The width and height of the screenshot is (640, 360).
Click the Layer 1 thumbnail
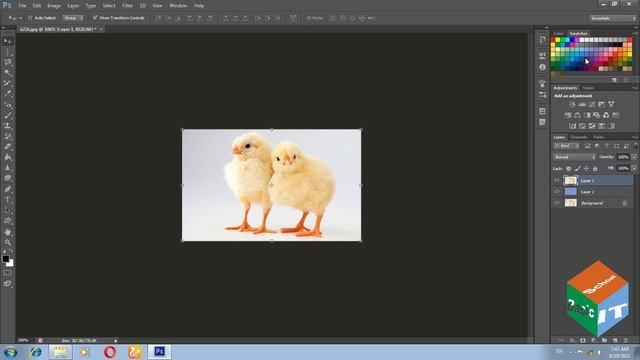click(570, 180)
